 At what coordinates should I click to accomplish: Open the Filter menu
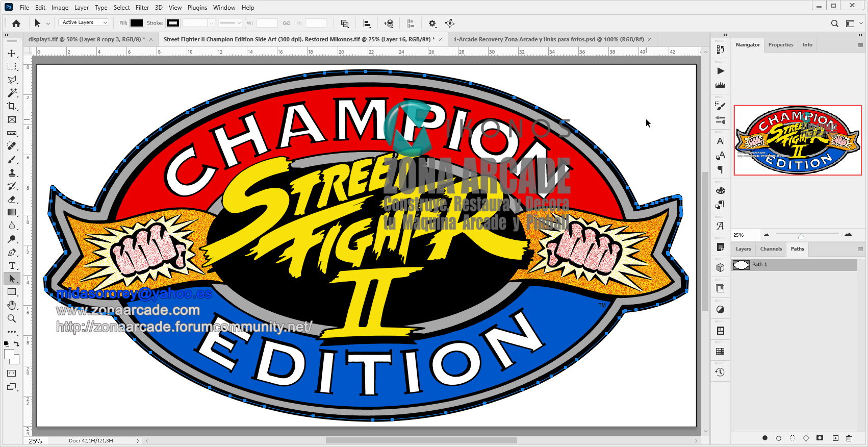click(142, 8)
